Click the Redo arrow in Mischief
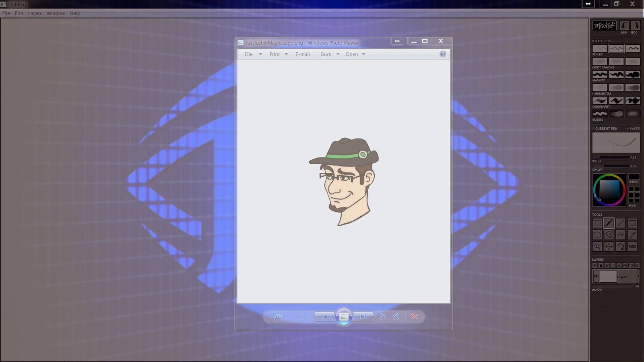The height and width of the screenshot is (362, 644). 635,26
